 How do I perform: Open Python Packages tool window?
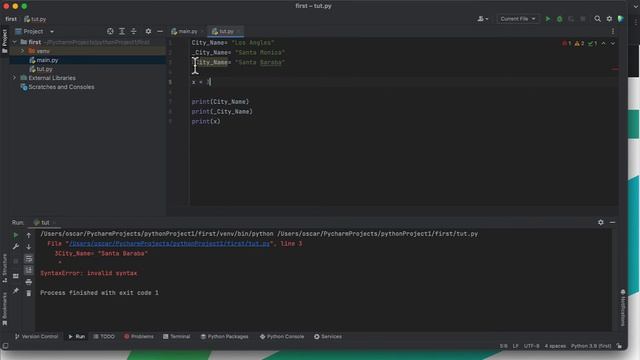pos(224,336)
